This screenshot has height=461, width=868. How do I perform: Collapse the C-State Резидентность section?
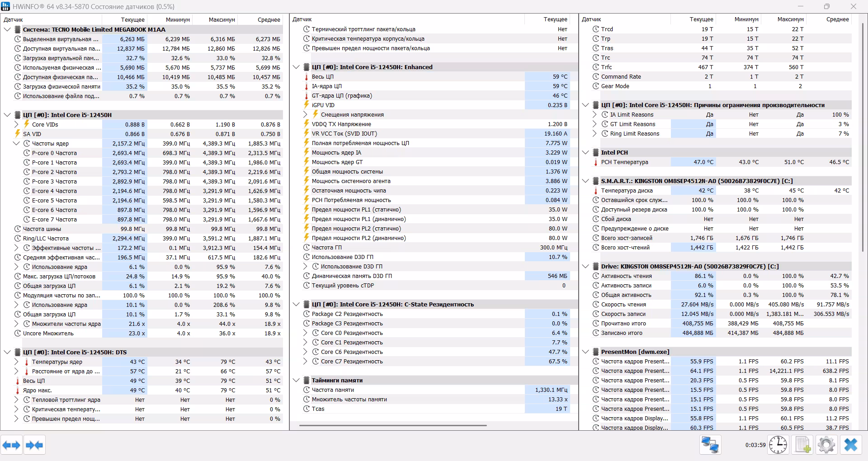[x=296, y=304]
